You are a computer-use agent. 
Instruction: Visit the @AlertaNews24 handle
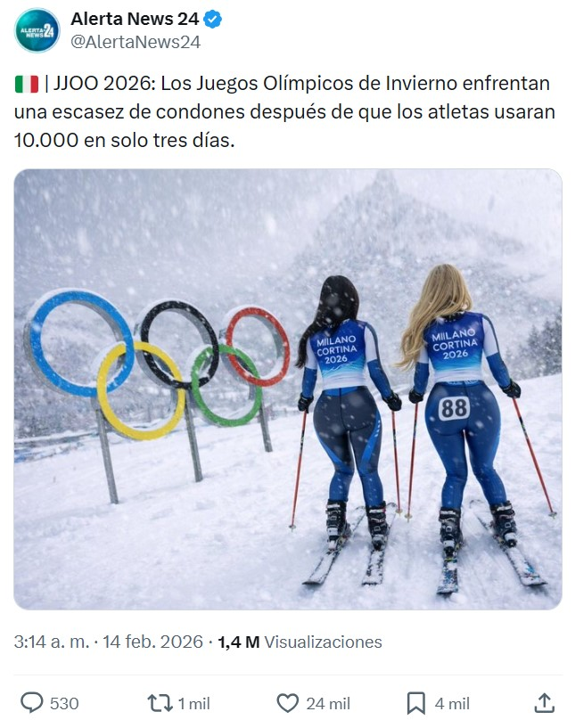point(136,42)
